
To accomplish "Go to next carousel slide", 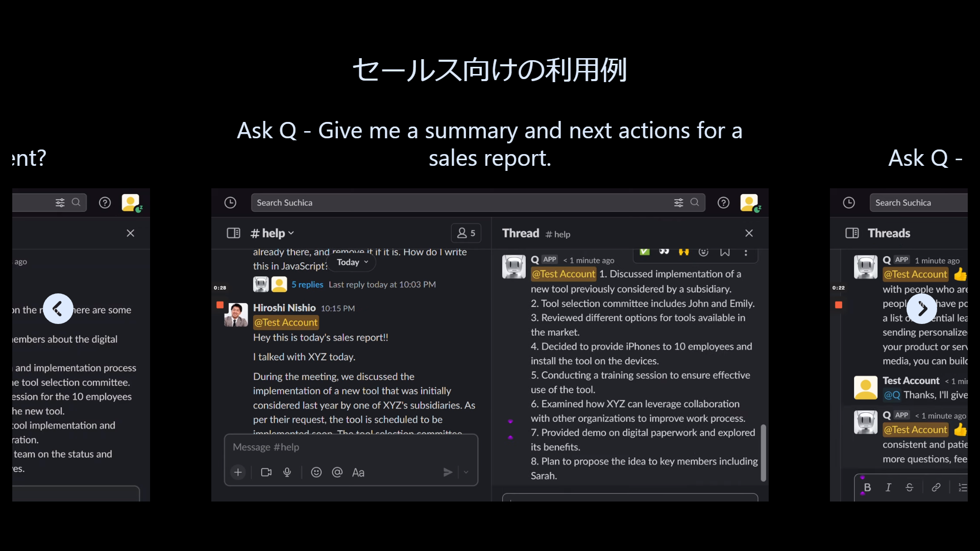I will [x=922, y=309].
